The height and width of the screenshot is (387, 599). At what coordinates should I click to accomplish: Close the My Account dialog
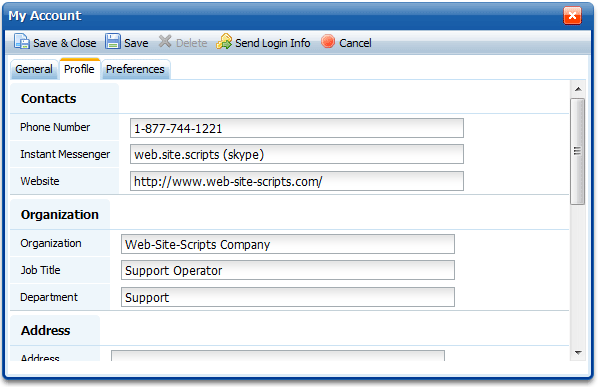572,16
